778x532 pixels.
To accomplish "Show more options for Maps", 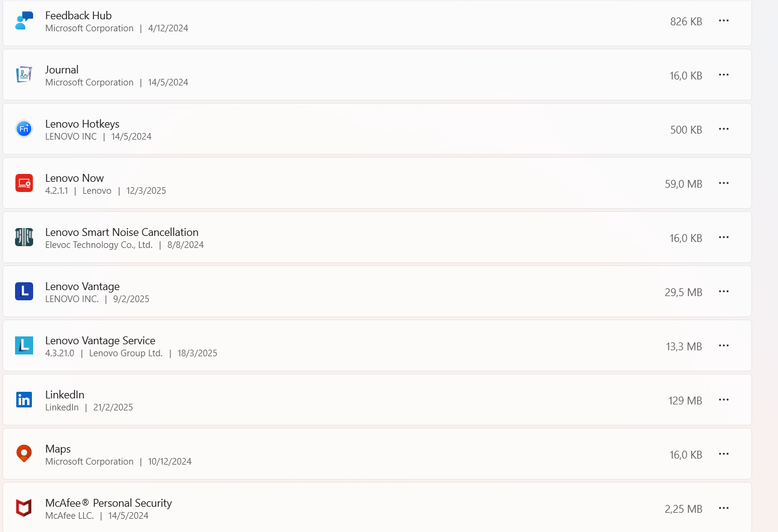I will (724, 454).
